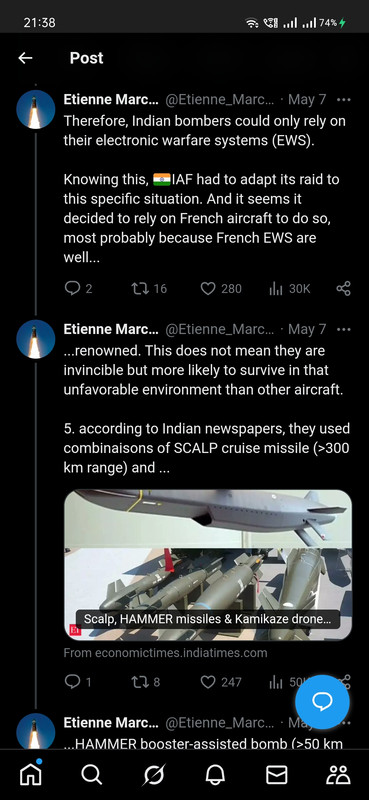The height and width of the screenshot is (800, 369).
Task: Open more options on second tweet
Action: (344, 330)
